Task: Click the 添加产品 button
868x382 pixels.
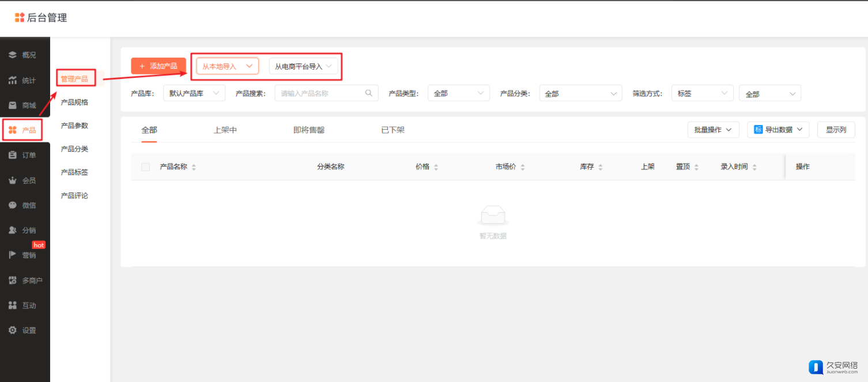Action: [158, 66]
